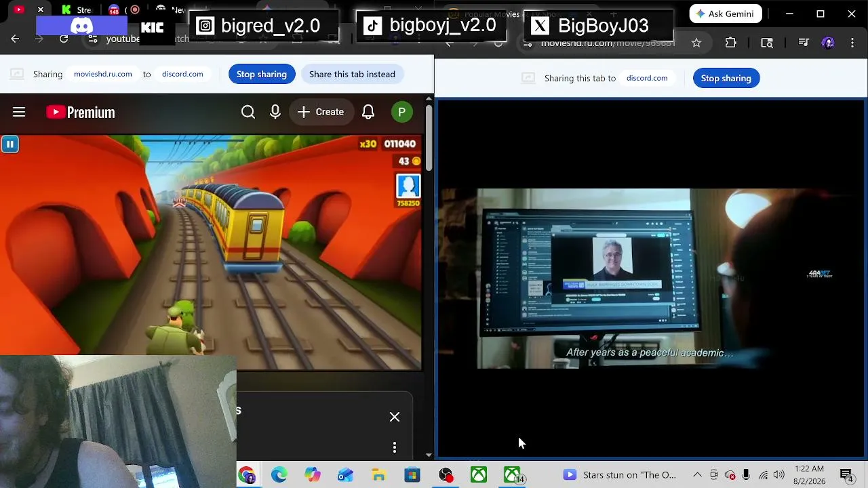Open YouTube search with the magnifier icon
The image size is (868, 488).
248,112
